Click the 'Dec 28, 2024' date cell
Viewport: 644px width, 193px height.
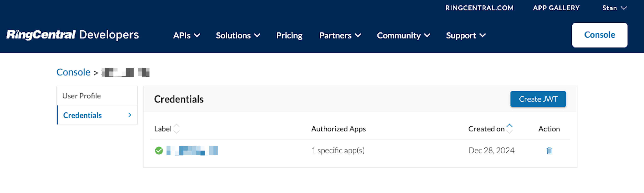coord(491,150)
